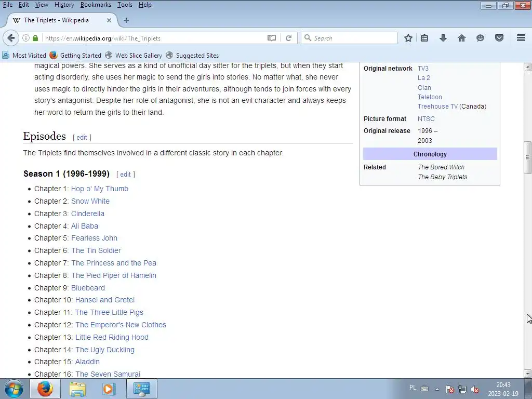Screen dimensions: 532x399
Task: Open the History menu
Action: coord(64,5)
